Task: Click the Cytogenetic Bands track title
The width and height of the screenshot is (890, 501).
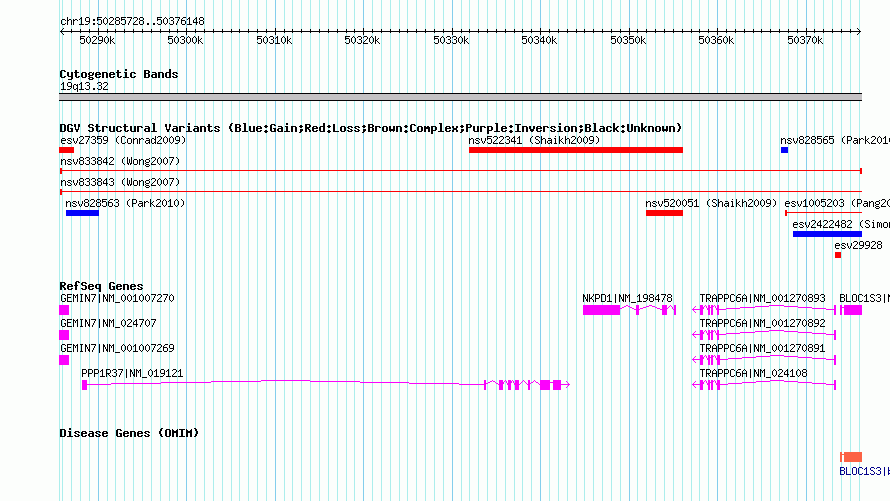Action: pyautogui.click(x=119, y=74)
